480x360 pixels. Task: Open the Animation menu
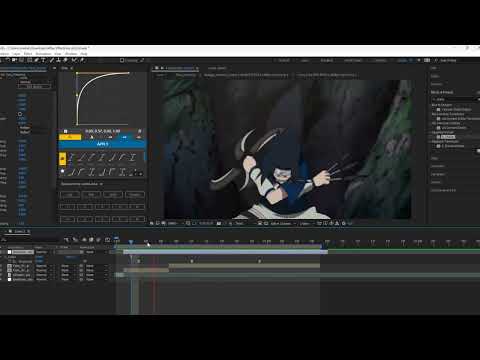(43, 54)
